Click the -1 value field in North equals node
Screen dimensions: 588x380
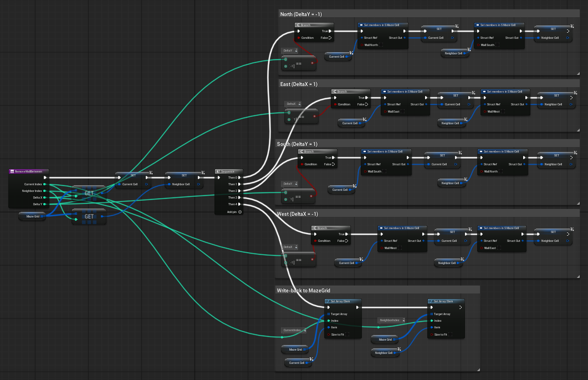click(x=292, y=66)
